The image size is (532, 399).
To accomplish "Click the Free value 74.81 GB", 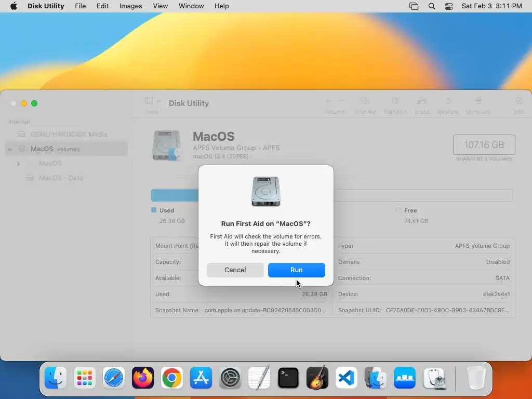I will pos(416,220).
